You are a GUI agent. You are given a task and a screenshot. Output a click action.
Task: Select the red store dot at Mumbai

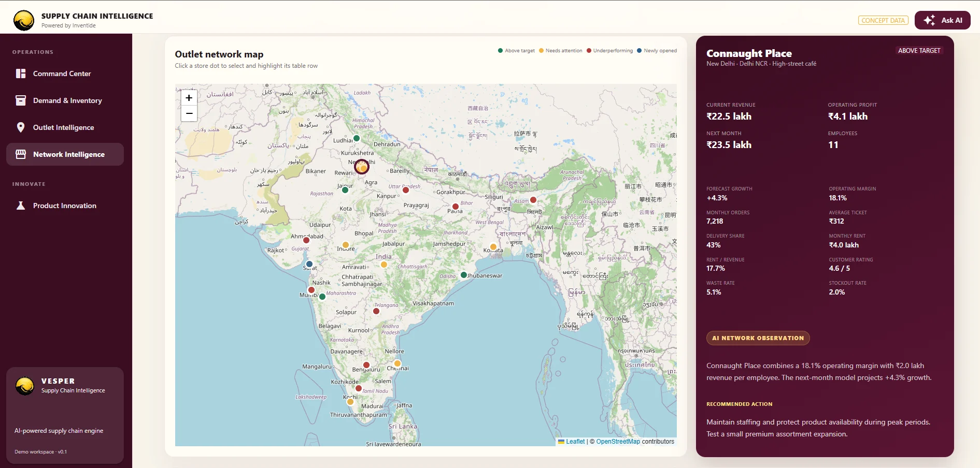coord(311,290)
